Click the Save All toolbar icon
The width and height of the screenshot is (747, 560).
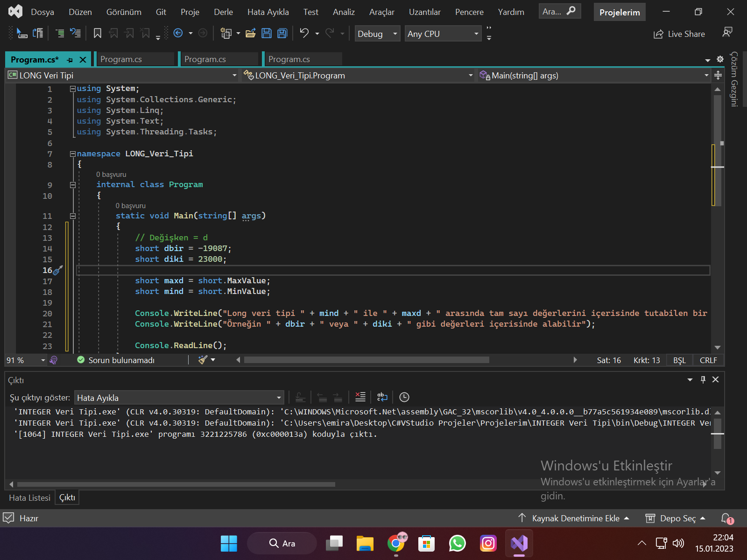282,33
